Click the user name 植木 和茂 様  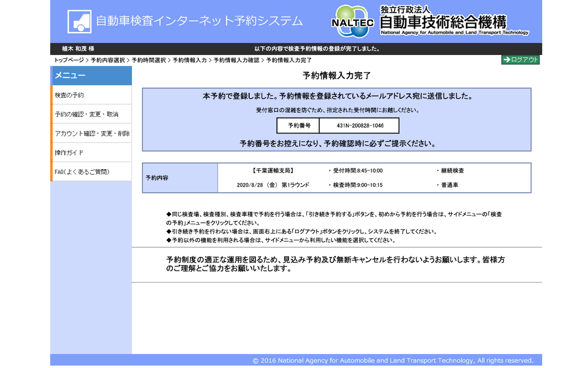pos(78,49)
